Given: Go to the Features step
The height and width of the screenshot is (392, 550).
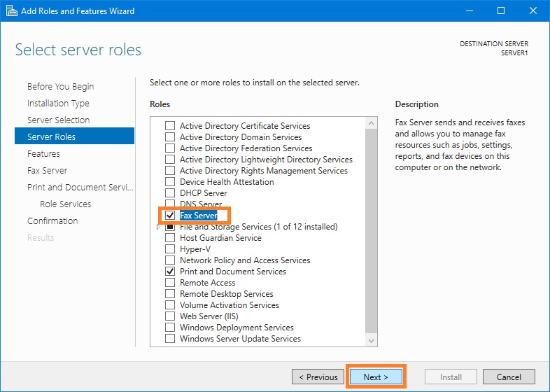Looking at the screenshot, I should 43,154.
